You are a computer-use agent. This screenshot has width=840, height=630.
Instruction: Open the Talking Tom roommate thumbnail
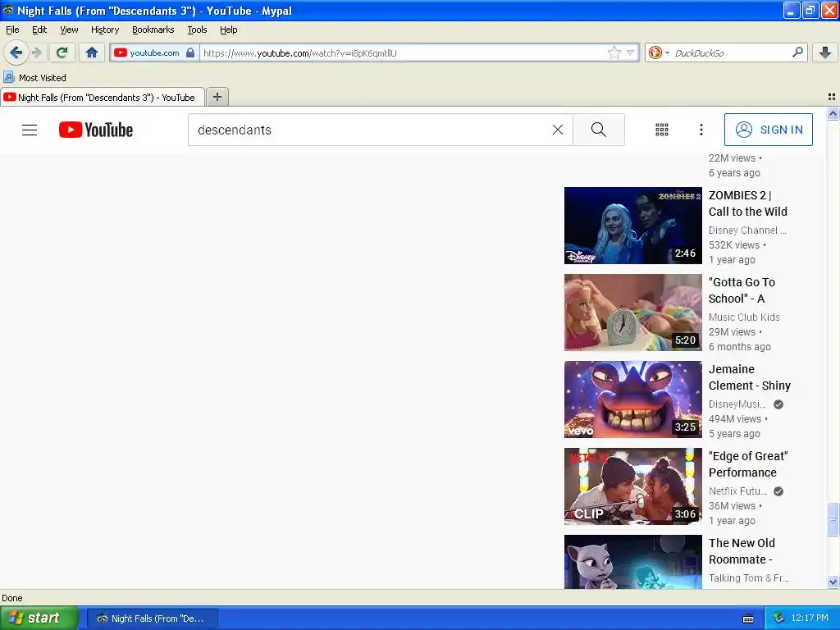(632, 562)
